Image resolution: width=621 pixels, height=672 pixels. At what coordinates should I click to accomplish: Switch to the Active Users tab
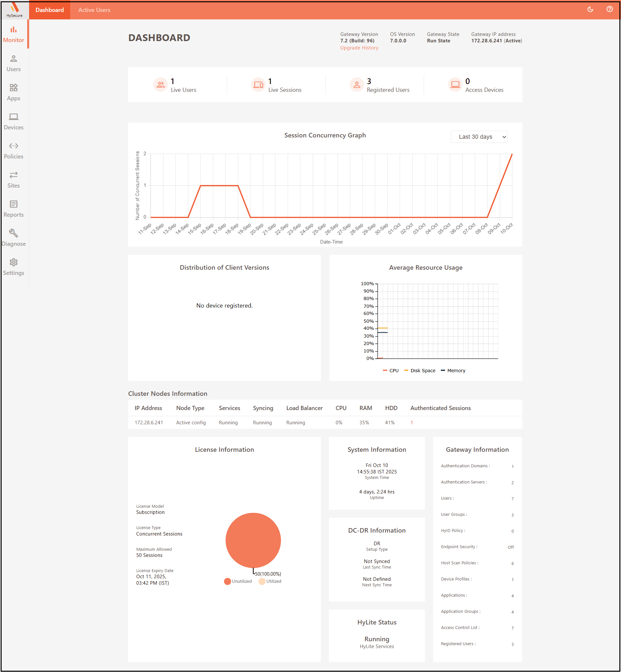coord(94,10)
